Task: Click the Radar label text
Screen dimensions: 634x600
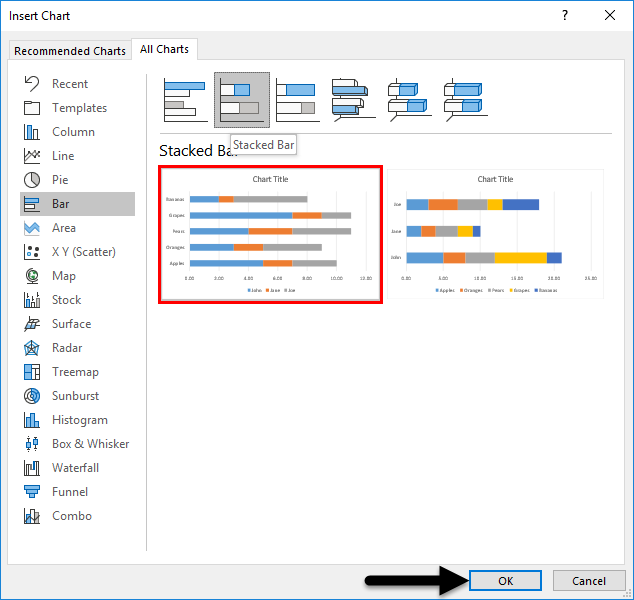Action: tap(67, 348)
